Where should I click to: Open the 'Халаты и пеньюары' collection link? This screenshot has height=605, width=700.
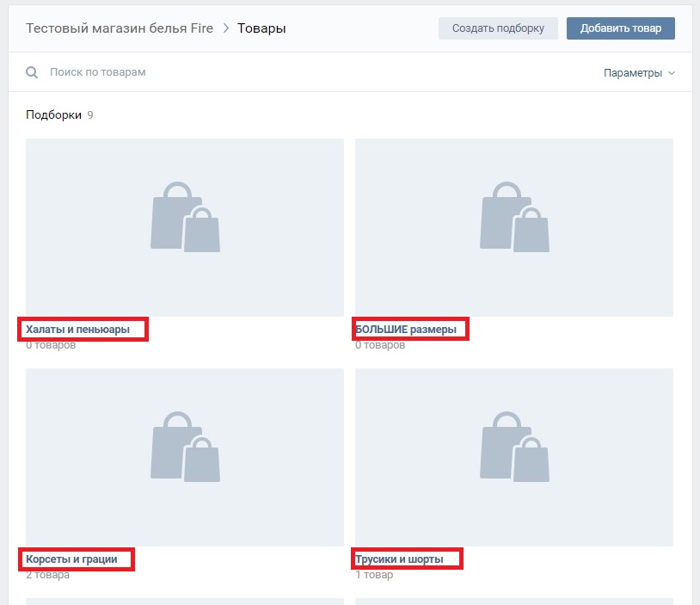(x=77, y=330)
